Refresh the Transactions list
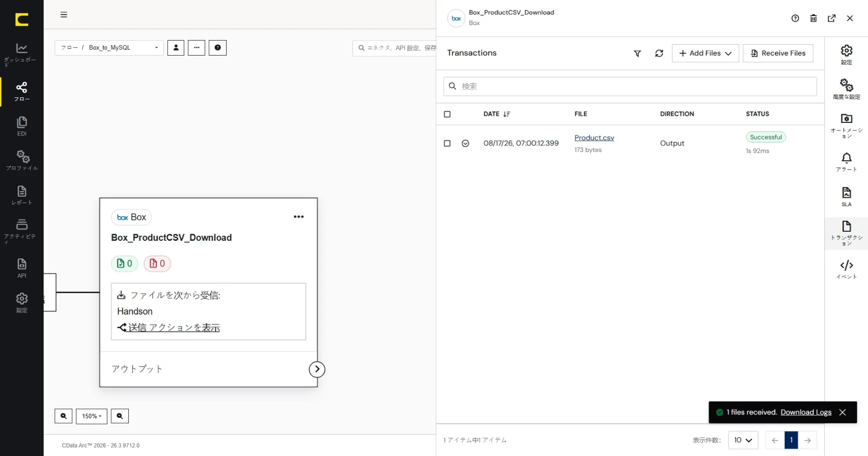Viewport: 868px width, 456px height. point(659,53)
